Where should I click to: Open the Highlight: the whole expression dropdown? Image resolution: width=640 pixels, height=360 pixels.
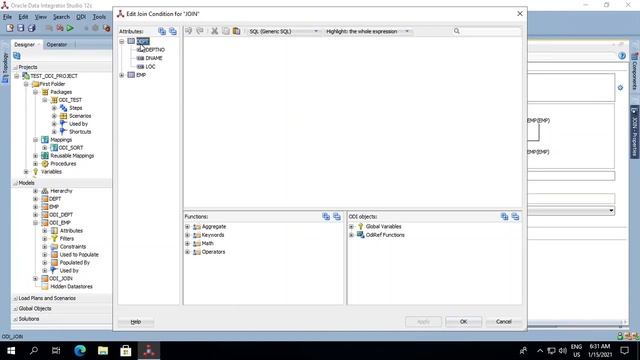click(367, 31)
